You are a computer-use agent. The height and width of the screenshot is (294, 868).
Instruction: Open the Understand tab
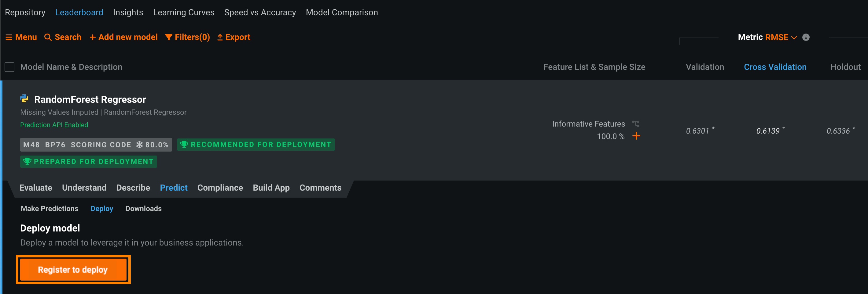84,188
